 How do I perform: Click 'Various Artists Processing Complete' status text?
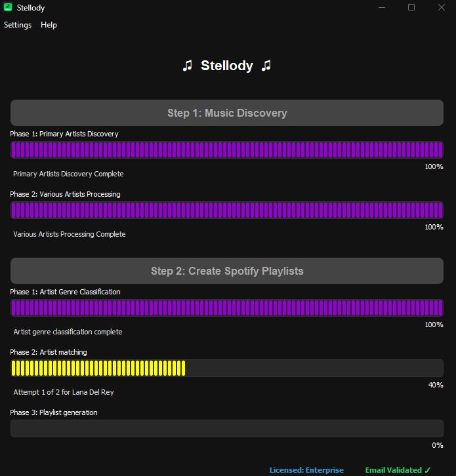pyautogui.click(x=70, y=234)
